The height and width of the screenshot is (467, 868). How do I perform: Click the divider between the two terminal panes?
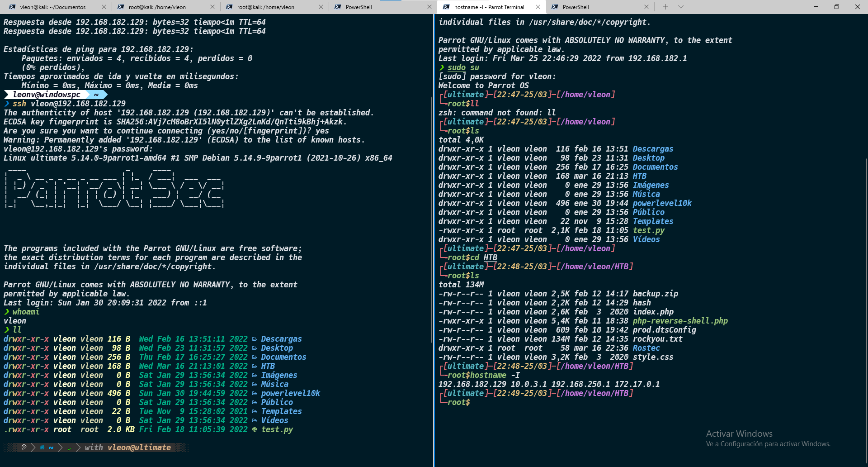tap(434, 226)
